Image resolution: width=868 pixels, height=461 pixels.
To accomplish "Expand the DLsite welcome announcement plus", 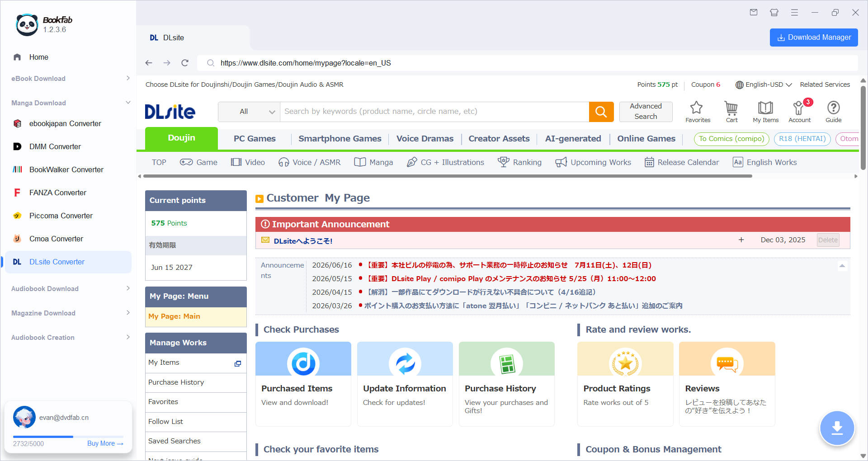I will (741, 240).
